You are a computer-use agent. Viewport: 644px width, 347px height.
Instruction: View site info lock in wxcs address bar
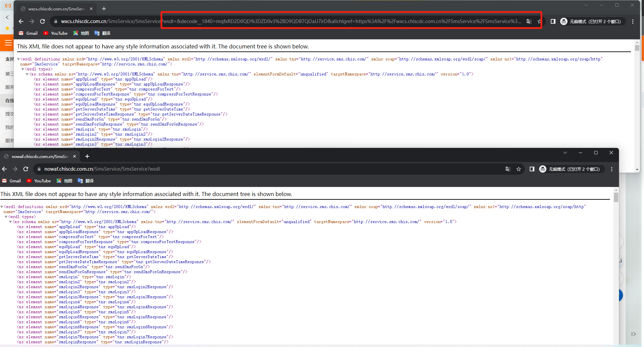[56, 21]
